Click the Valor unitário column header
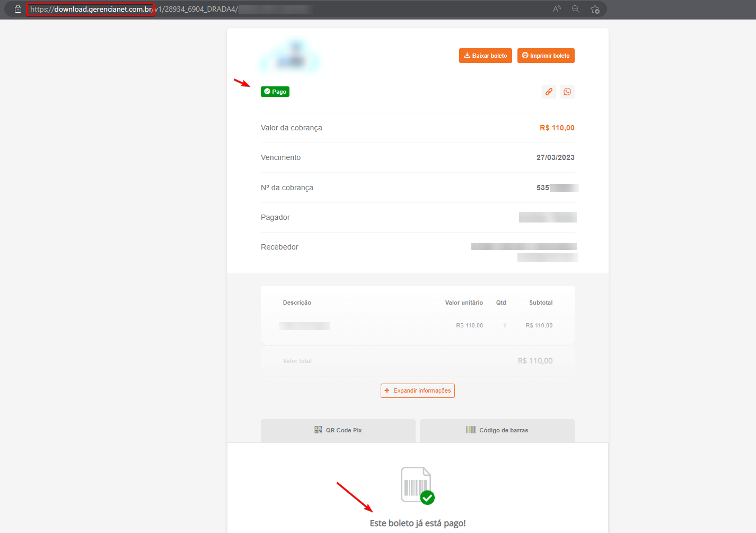The height and width of the screenshot is (533, 756). (x=464, y=303)
